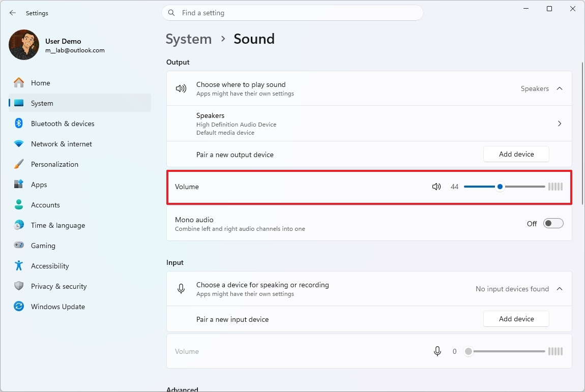Image resolution: width=585 pixels, height=392 pixels.
Task: Toggle Mono audio on
Action: tap(553, 223)
